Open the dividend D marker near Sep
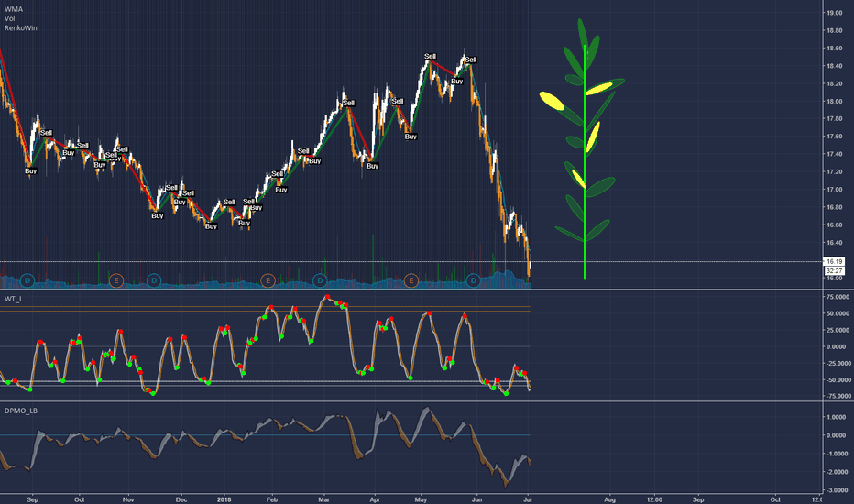Screen dimensions: 854x504 click(27, 280)
